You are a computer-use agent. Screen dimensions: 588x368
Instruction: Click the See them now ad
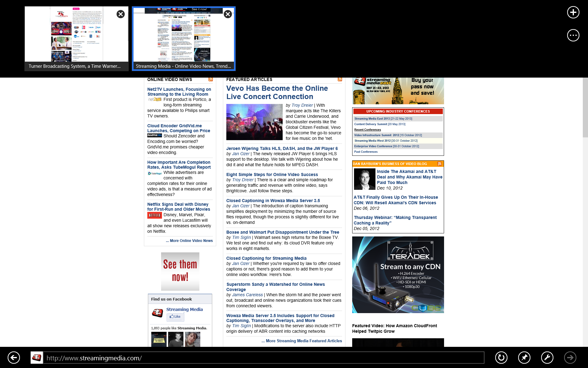point(180,271)
